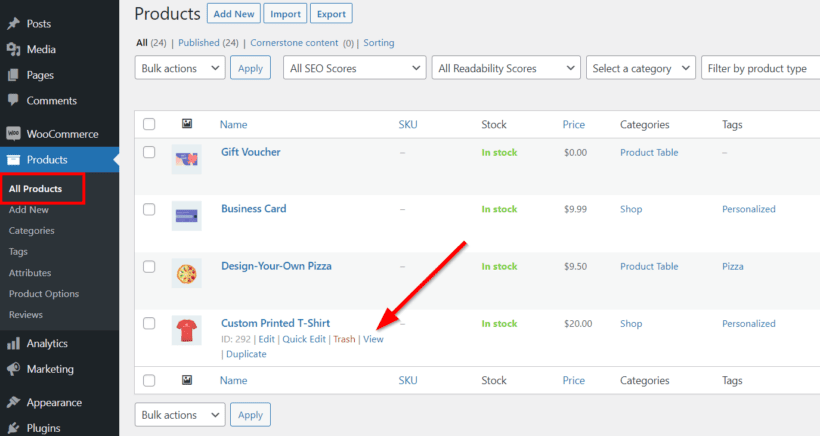Open the Product Options submenu item
This screenshot has width=820, height=436.
(x=44, y=294)
